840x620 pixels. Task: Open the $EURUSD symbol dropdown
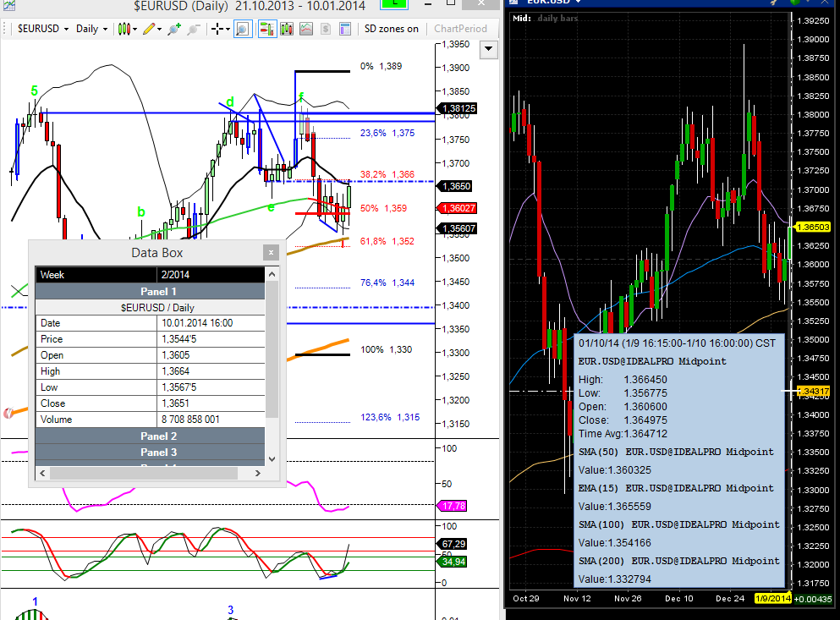point(43,29)
